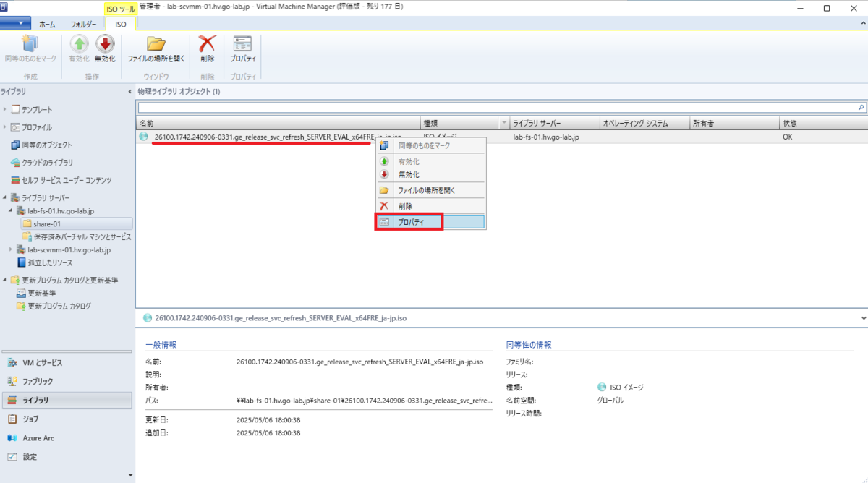The image size is (868, 483).
Task: Click the search magnifier icon
Action: click(x=861, y=107)
